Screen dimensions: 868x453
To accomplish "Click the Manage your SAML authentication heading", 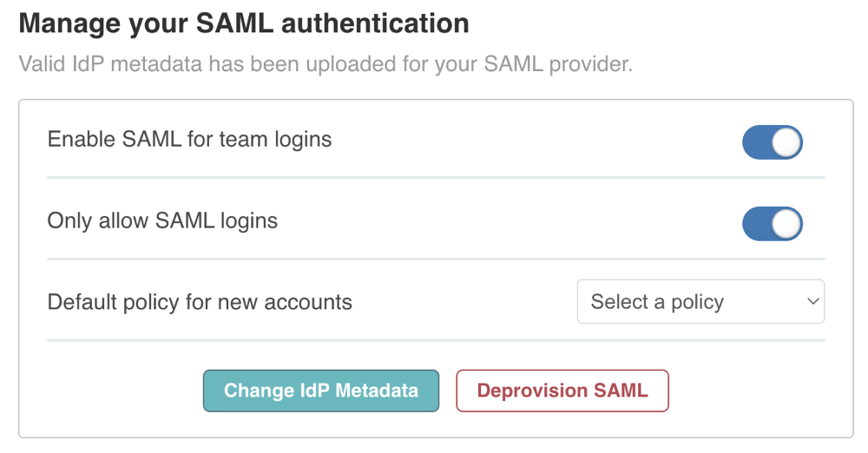I will click(x=244, y=23).
